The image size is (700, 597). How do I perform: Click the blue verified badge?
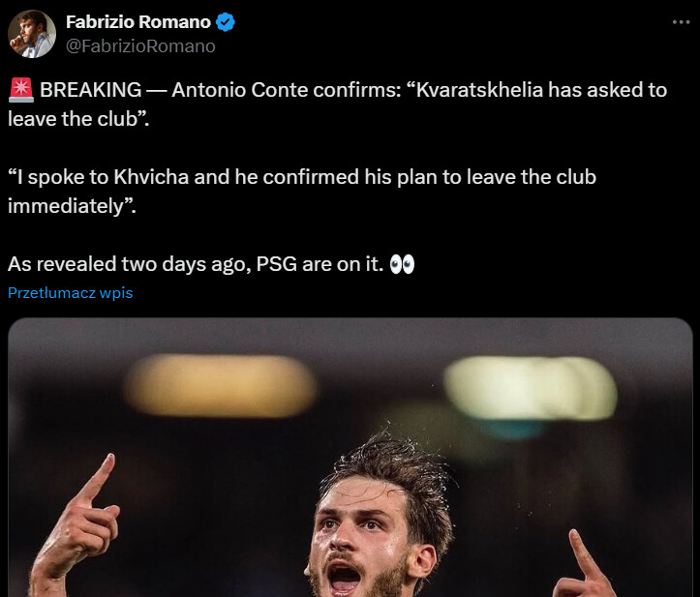[227, 22]
